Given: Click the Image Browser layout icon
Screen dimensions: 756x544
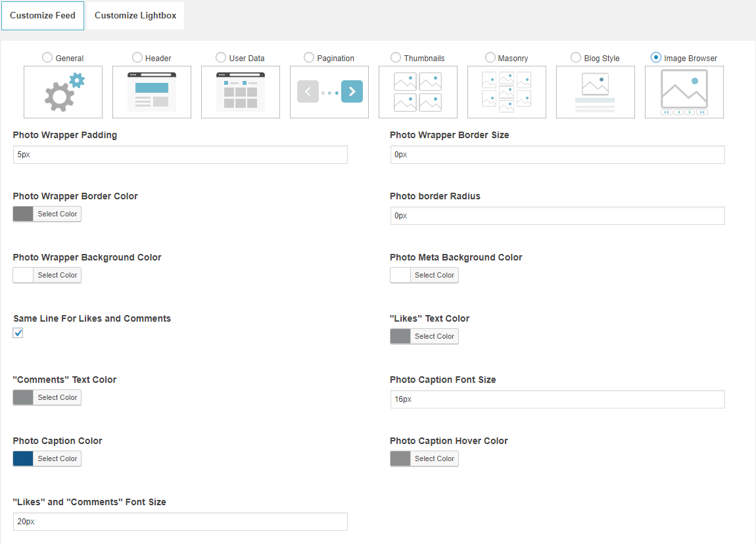Looking at the screenshot, I should click(x=684, y=92).
